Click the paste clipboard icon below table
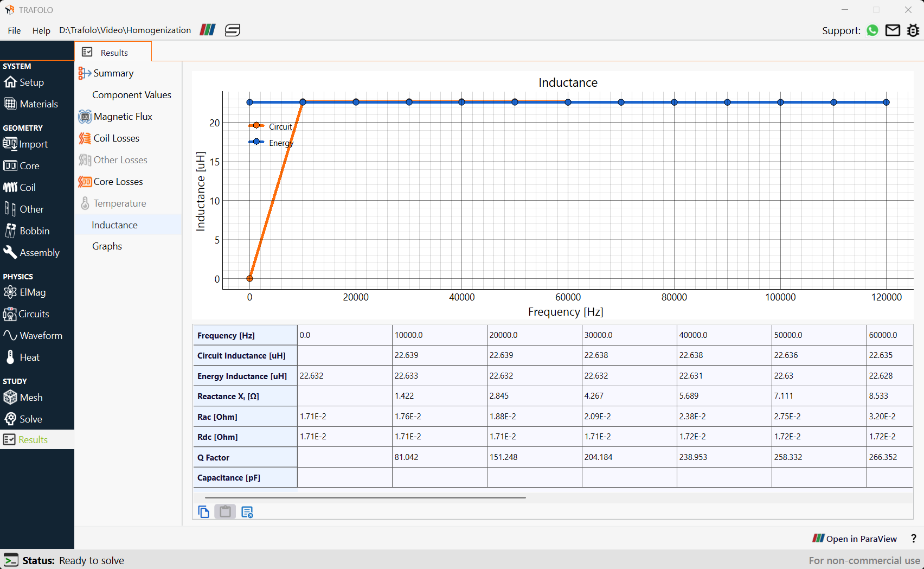This screenshot has height=569, width=924. point(225,512)
